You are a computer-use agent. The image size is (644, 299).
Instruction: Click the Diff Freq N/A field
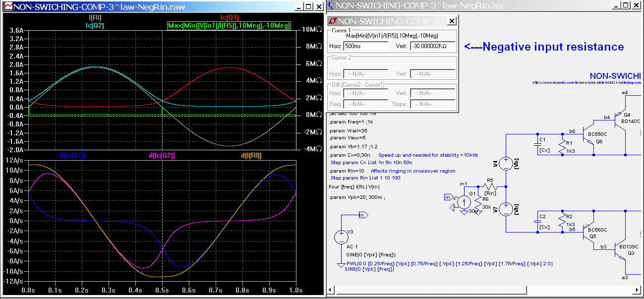[x=365, y=104]
